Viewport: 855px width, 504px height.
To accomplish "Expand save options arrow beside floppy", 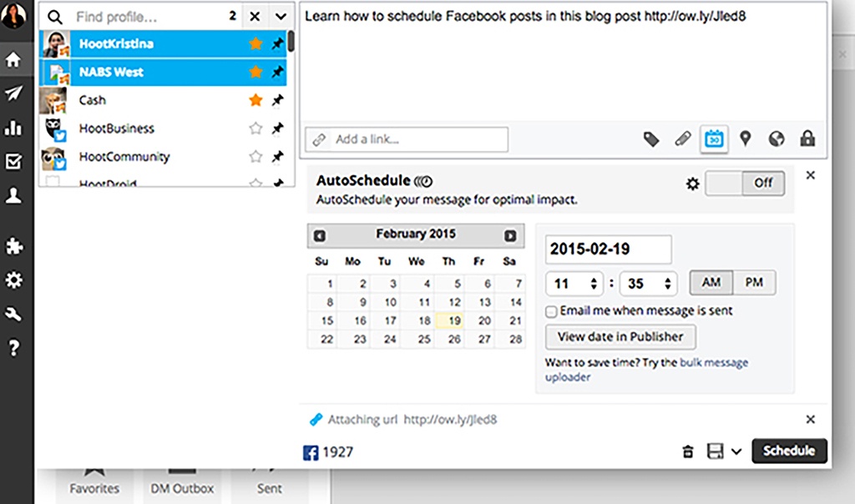I will click(x=736, y=451).
